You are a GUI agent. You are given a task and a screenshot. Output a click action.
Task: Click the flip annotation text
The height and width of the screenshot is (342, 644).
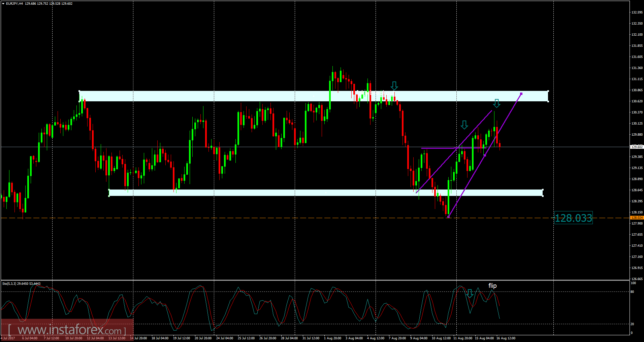(x=493, y=285)
